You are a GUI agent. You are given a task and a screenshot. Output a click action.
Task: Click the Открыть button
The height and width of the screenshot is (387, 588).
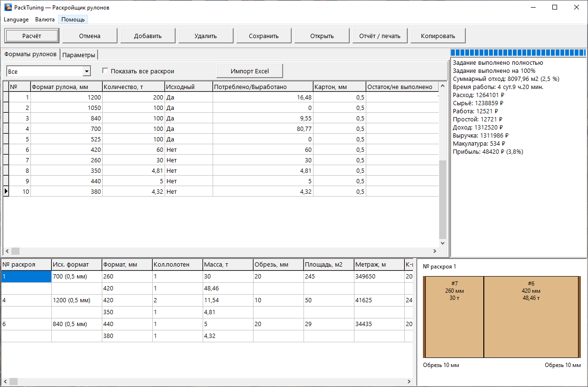click(322, 36)
